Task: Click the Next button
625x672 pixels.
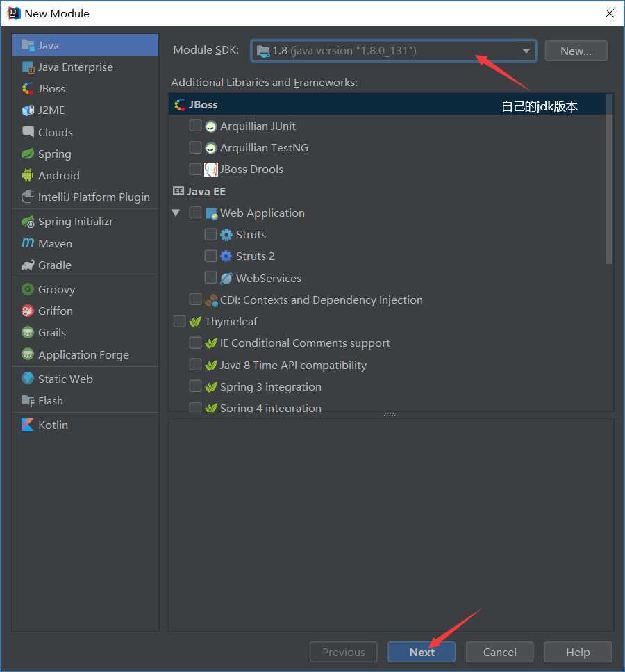Action: tap(422, 652)
